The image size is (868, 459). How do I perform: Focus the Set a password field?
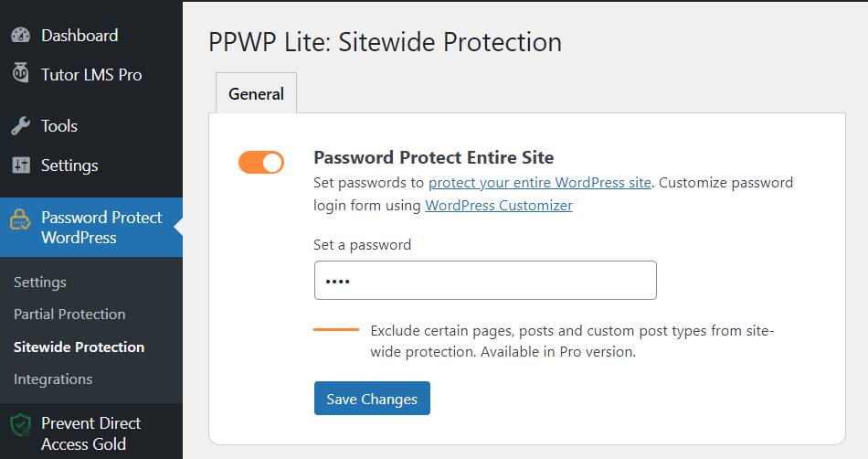485,280
